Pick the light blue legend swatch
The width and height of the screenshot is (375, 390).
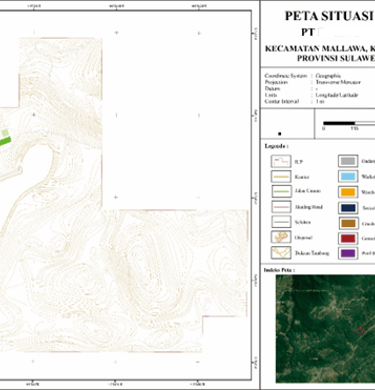tap(348, 176)
